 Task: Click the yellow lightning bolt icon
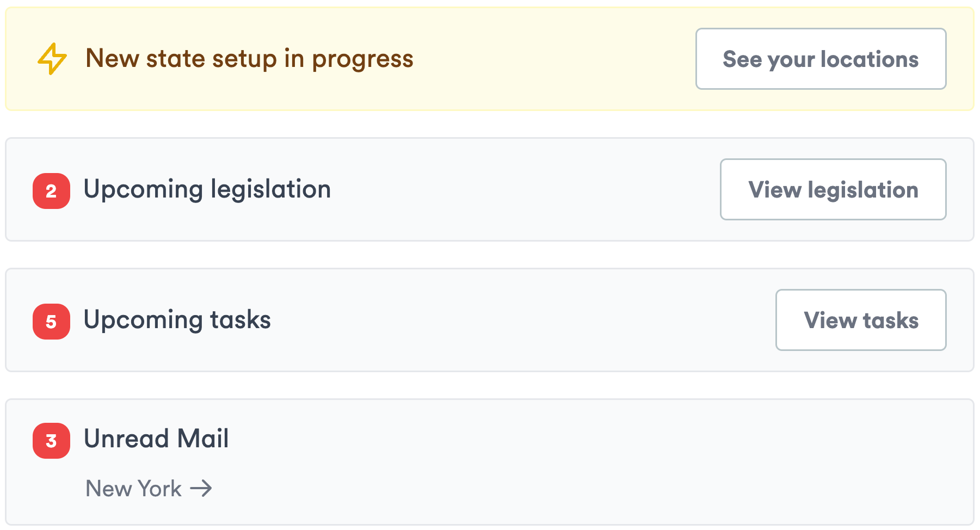[52, 58]
